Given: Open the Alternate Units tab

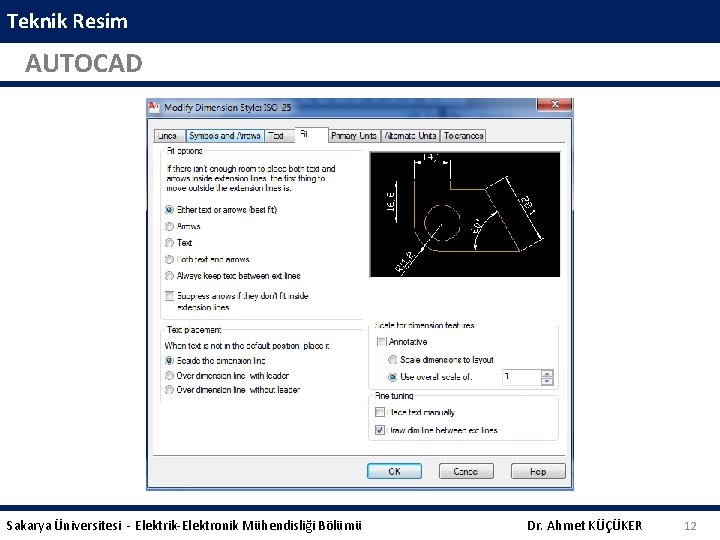Looking at the screenshot, I should pyautogui.click(x=410, y=136).
